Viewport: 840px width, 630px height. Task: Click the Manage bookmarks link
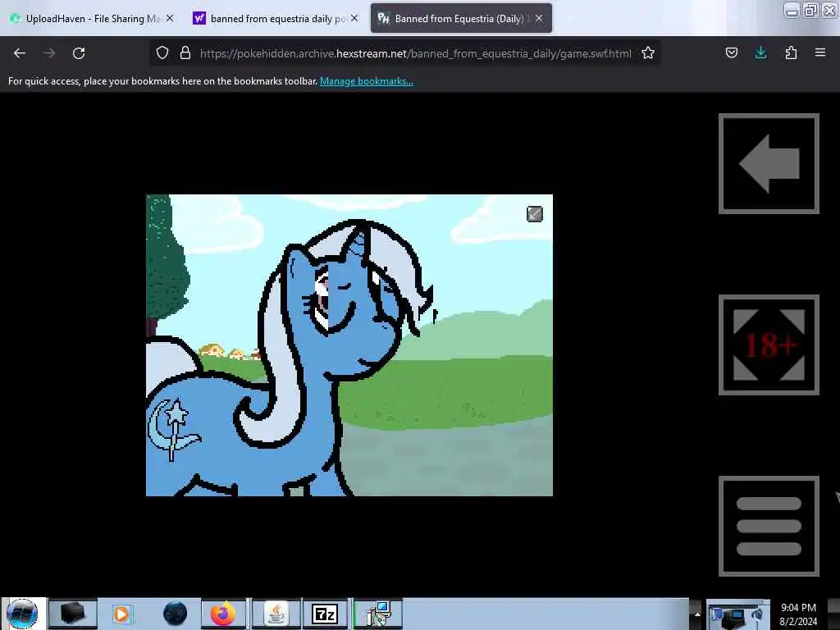(367, 81)
